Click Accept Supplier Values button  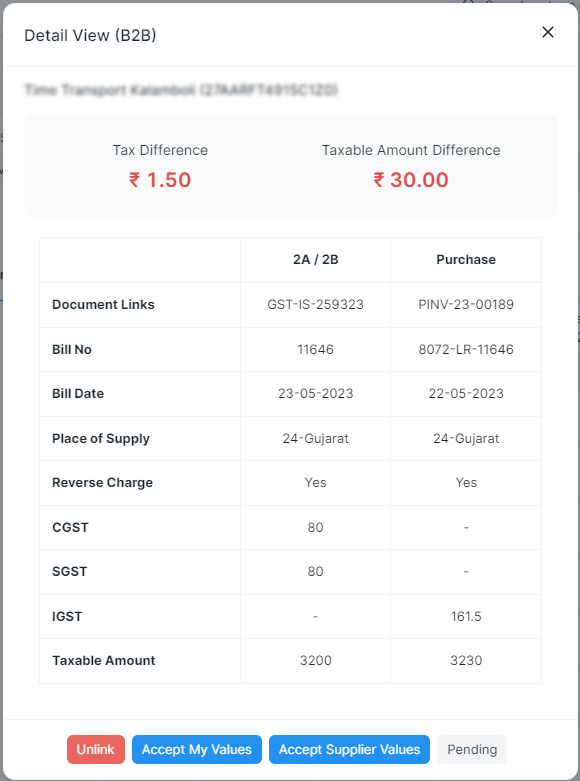click(x=349, y=749)
